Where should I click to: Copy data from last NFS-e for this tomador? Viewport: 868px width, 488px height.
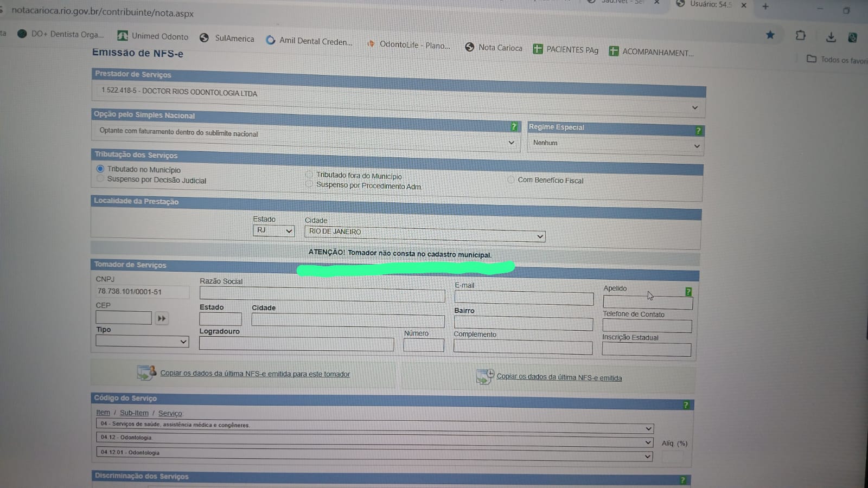coord(254,374)
